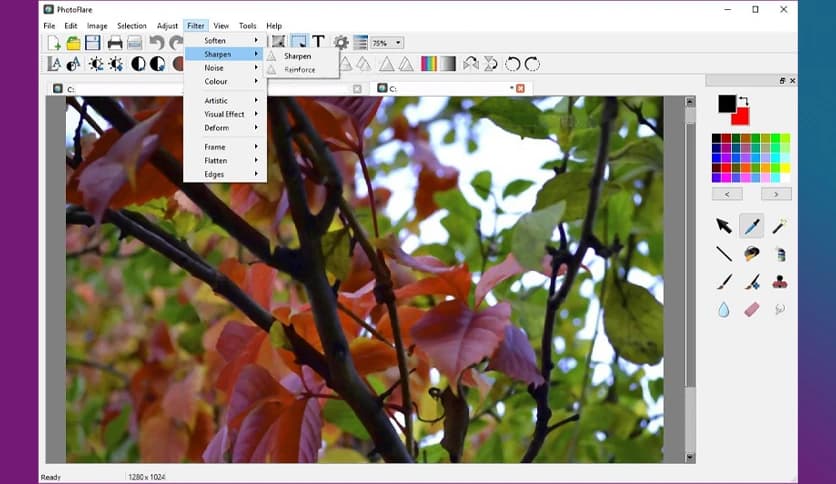Rotate the image counter-clockwise
The height and width of the screenshot is (484, 836).
point(512,64)
